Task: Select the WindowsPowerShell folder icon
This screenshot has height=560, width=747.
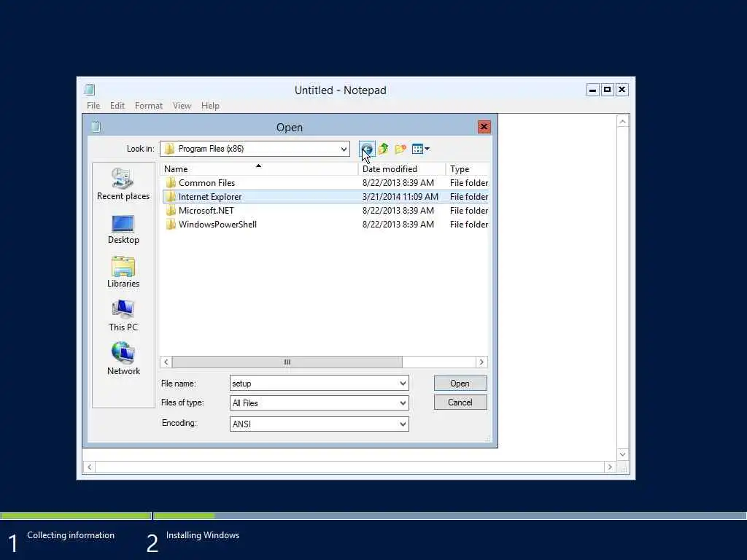Action: [171, 225]
